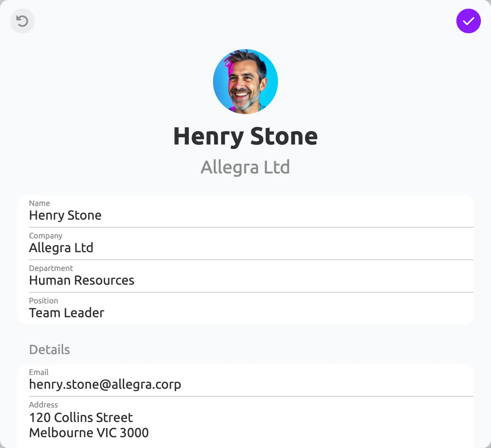491x448 pixels.
Task: Confirm changes with the purple checkmark button
Action: 469,21
